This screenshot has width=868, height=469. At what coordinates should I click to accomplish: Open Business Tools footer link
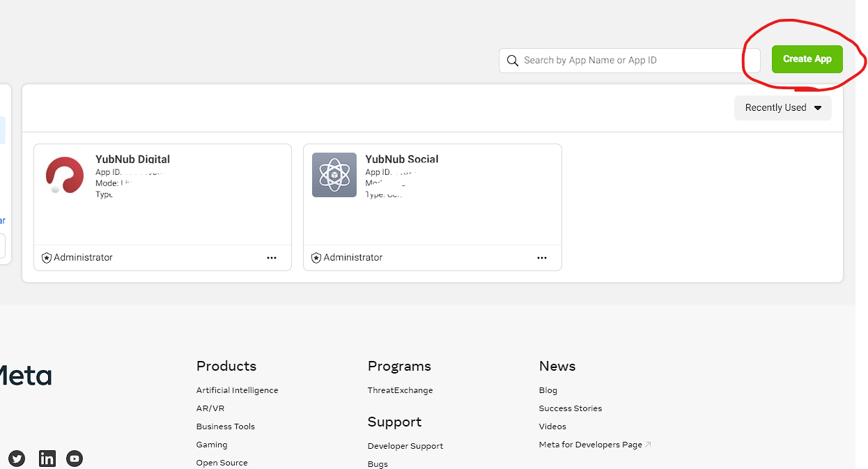click(x=226, y=426)
